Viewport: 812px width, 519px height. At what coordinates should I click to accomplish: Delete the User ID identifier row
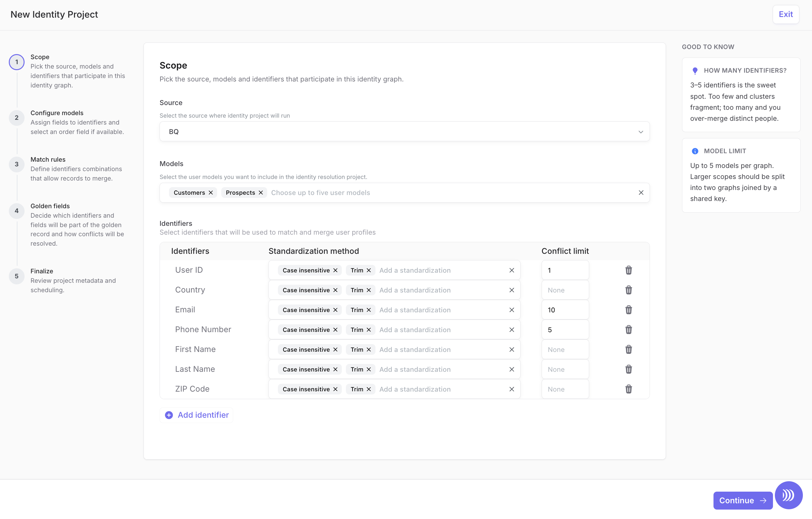click(x=629, y=270)
